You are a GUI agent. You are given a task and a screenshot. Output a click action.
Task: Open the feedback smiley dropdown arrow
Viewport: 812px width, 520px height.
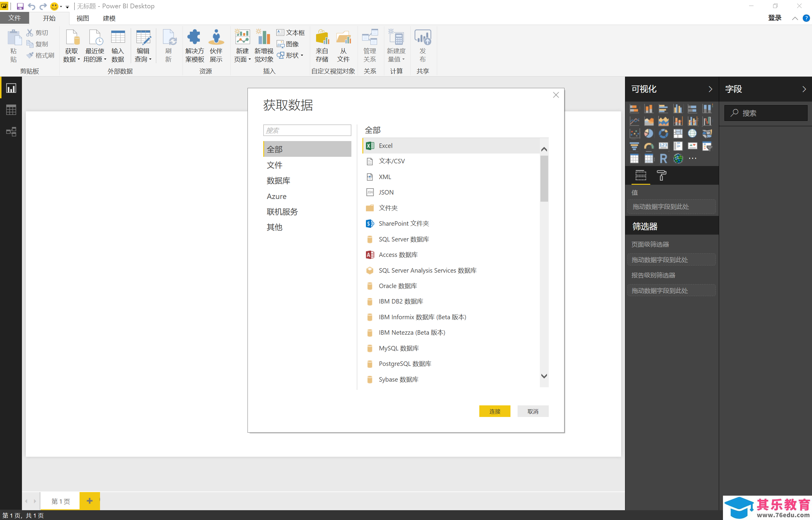pyautogui.click(x=61, y=7)
